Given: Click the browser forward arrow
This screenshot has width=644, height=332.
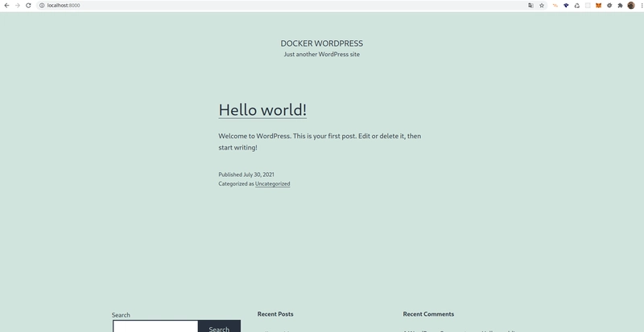Looking at the screenshot, I should point(17,6).
